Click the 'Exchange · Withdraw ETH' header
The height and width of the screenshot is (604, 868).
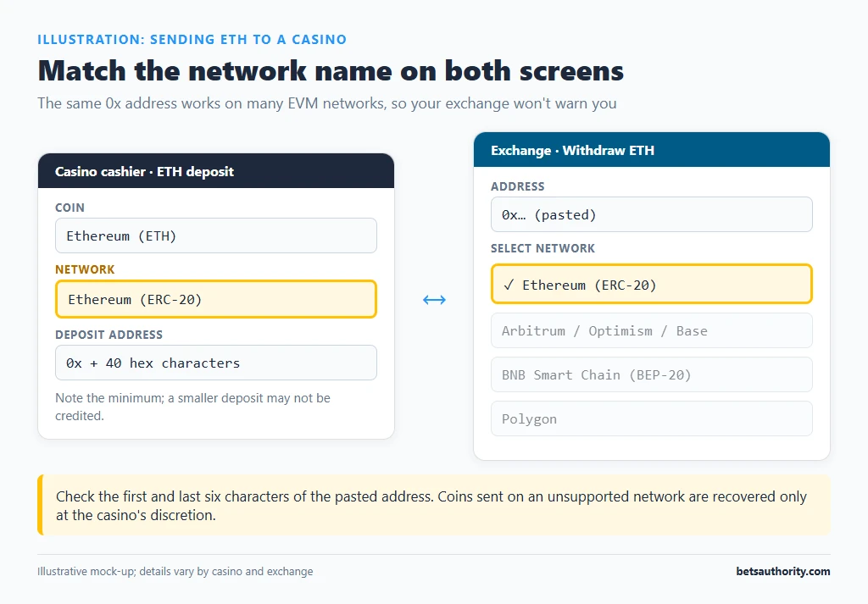click(x=652, y=150)
